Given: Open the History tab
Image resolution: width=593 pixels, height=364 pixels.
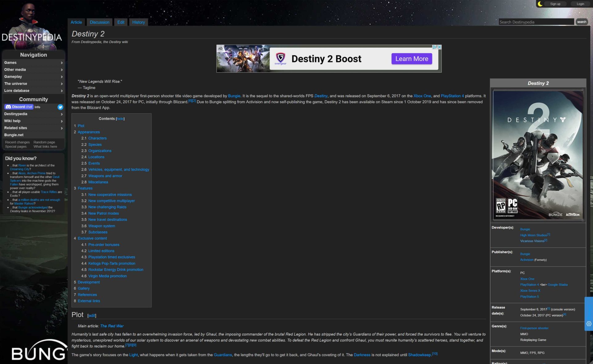Looking at the screenshot, I should coord(138,22).
